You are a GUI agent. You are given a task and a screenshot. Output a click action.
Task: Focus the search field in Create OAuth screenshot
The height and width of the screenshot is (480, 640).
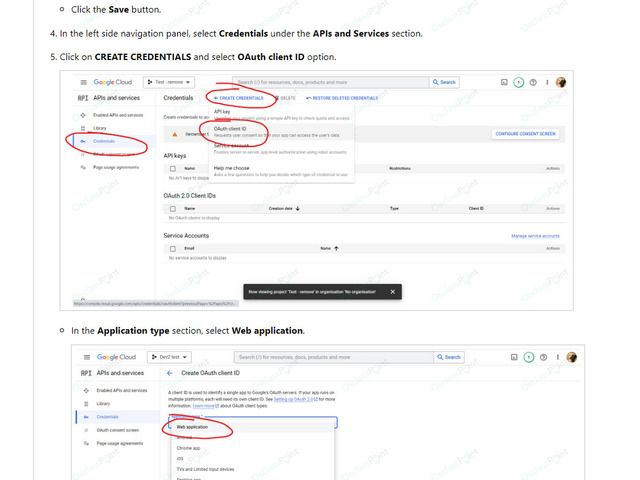click(333, 357)
